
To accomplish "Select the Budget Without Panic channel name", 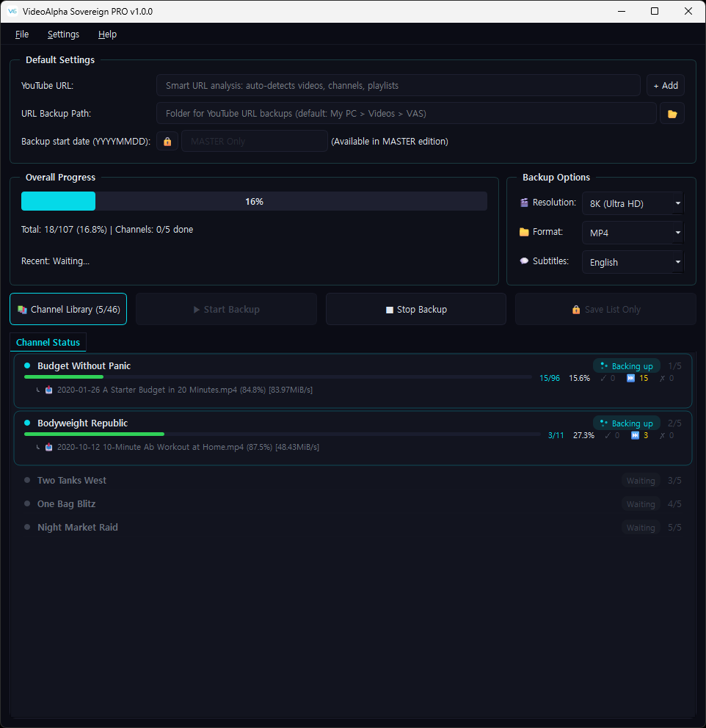I will [x=84, y=366].
